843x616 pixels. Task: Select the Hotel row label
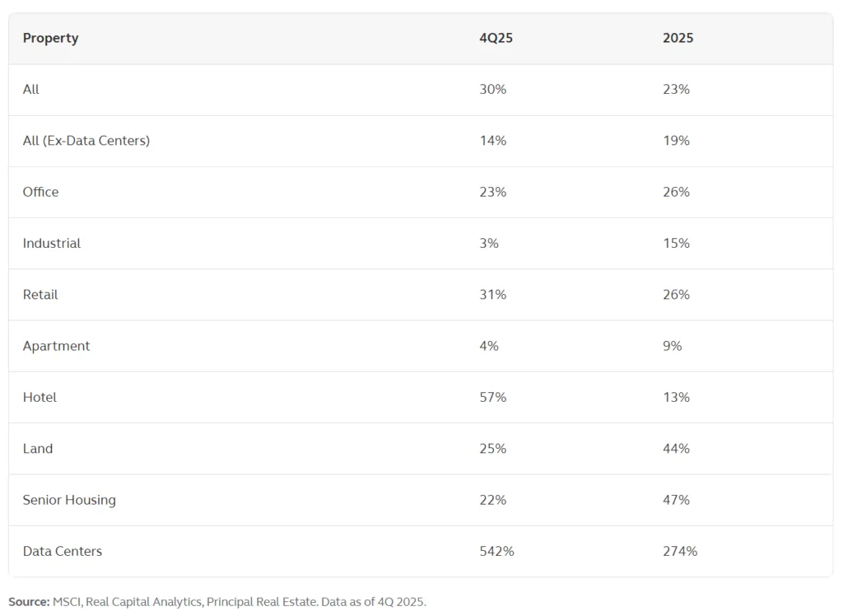click(x=40, y=397)
